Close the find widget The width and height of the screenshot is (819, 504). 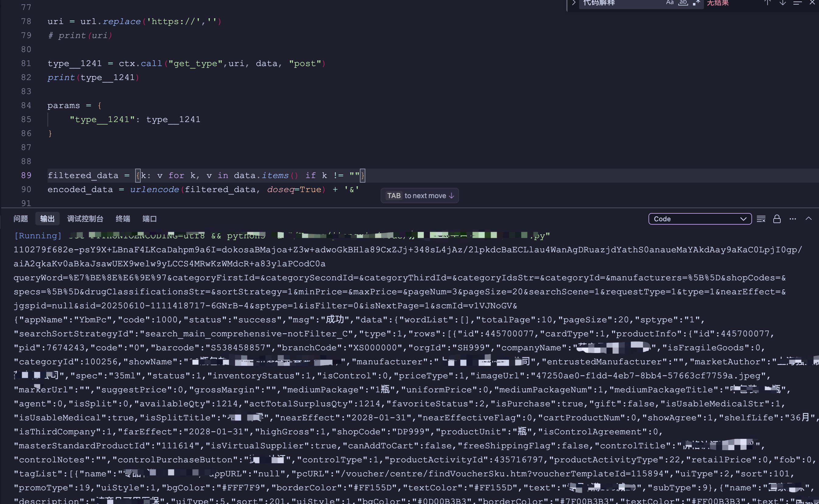[812, 3]
